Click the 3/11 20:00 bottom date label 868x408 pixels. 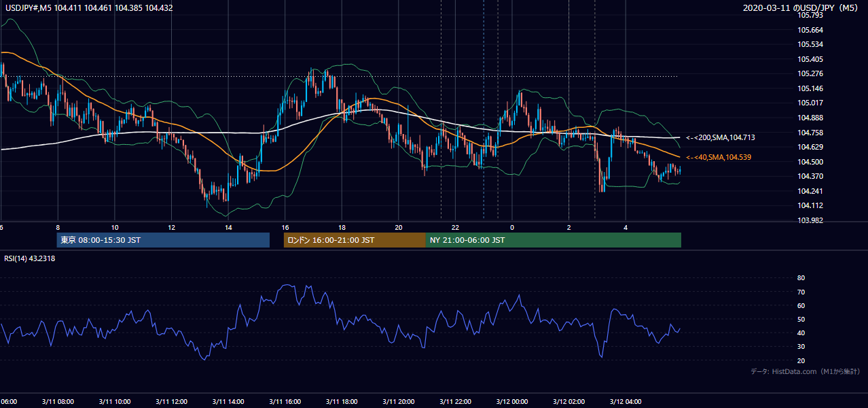click(x=399, y=401)
